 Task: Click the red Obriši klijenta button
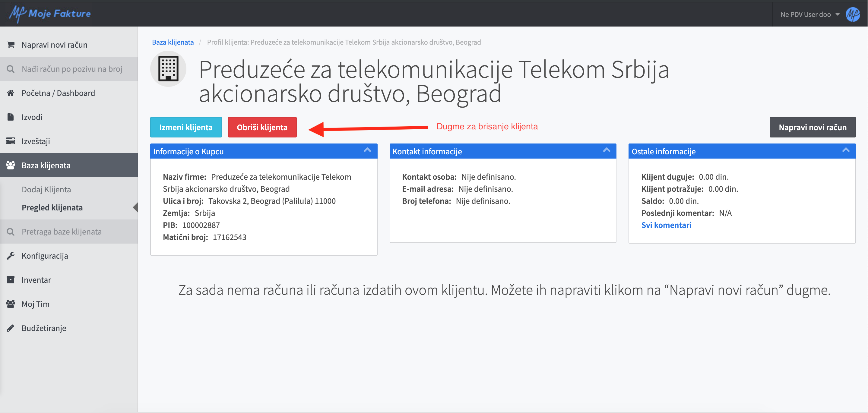pos(262,127)
